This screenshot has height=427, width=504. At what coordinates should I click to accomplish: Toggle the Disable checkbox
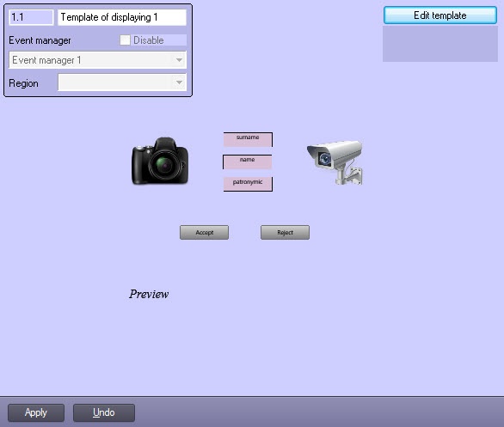click(x=125, y=40)
